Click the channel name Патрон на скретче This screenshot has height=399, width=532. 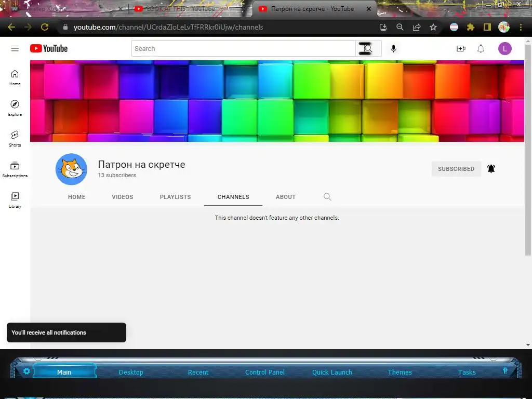(141, 165)
